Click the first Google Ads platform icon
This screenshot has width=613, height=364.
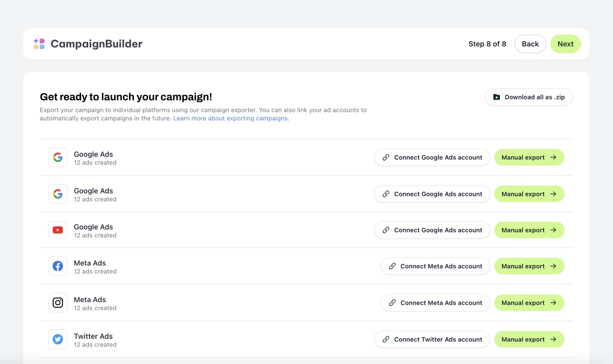[57, 157]
